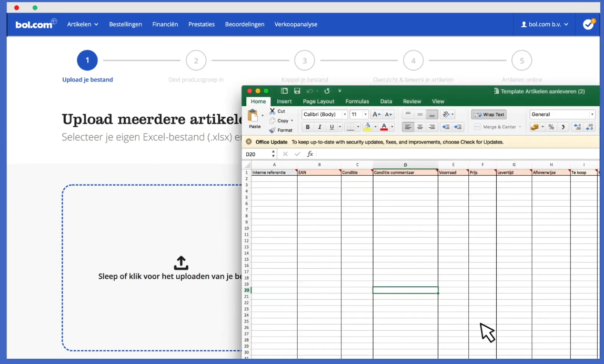
Task: Click the cell name box showing D20
Action: tap(258, 154)
